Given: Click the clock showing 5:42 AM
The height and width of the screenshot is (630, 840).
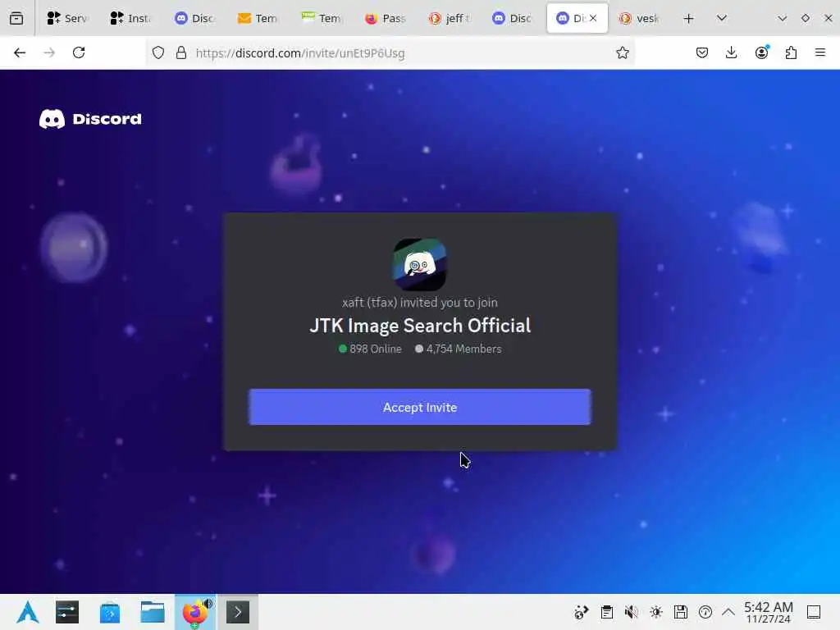Looking at the screenshot, I should (x=768, y=612).
